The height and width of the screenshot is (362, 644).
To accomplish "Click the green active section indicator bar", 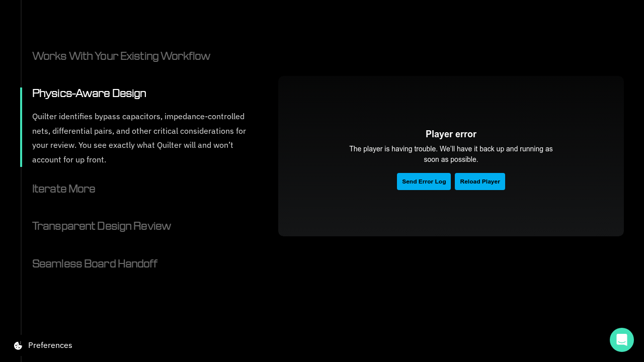I will [x=21, y=127].
